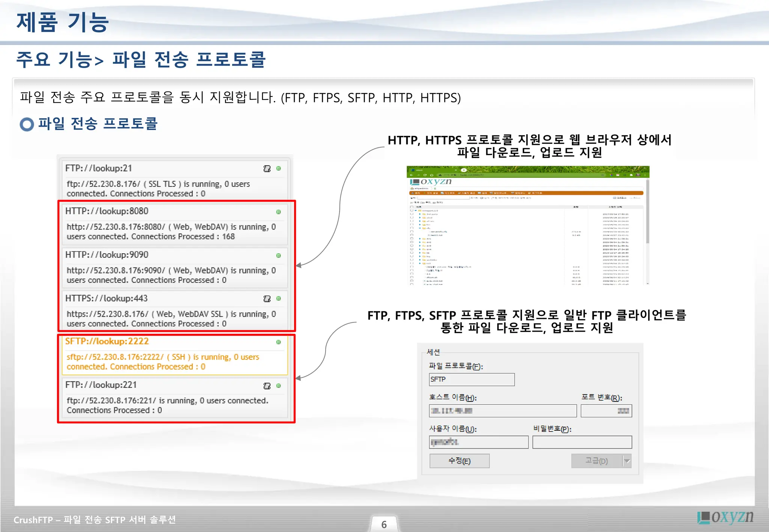Click the 호스트 이름 input field
The height and width of the screenshot is (532, 769).
coord(503,411)
